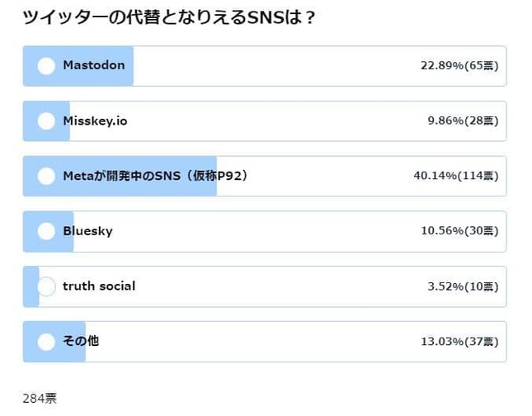Click the 40.14%(114票) result figure

pos(455,176)
